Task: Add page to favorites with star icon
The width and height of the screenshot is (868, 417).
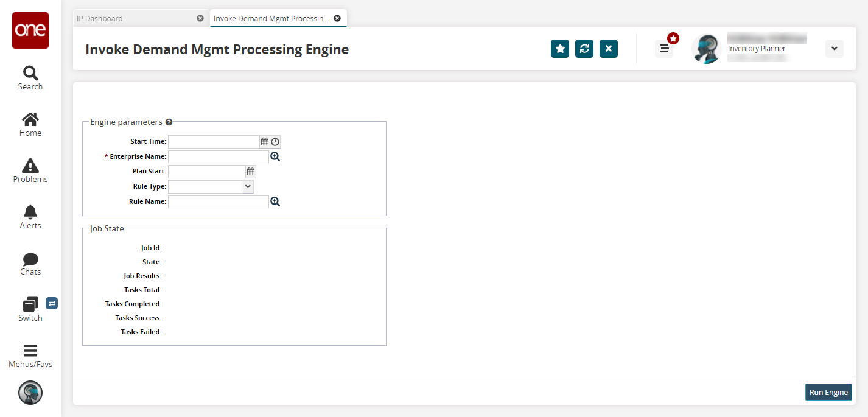Action: coord(560,49)
